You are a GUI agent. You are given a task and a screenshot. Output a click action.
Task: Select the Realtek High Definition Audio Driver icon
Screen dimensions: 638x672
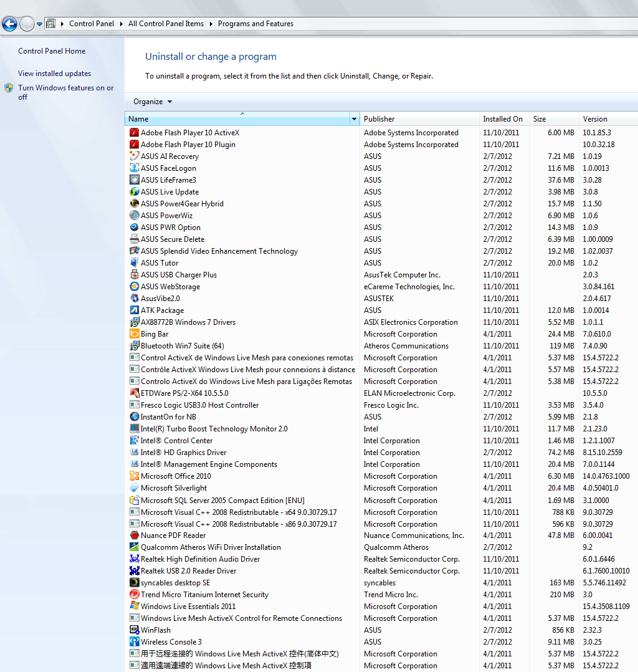coord(135,559)
